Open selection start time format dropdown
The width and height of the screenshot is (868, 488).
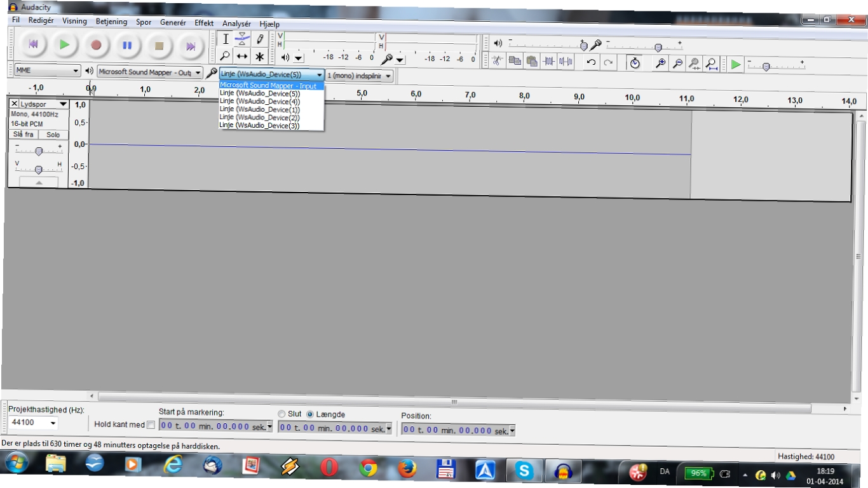pos(270,427)
